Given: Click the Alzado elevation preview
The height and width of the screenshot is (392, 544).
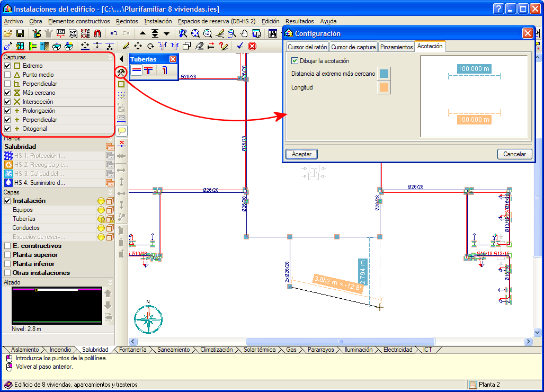Looking at the screenshot, I should [x=57, y=306].
